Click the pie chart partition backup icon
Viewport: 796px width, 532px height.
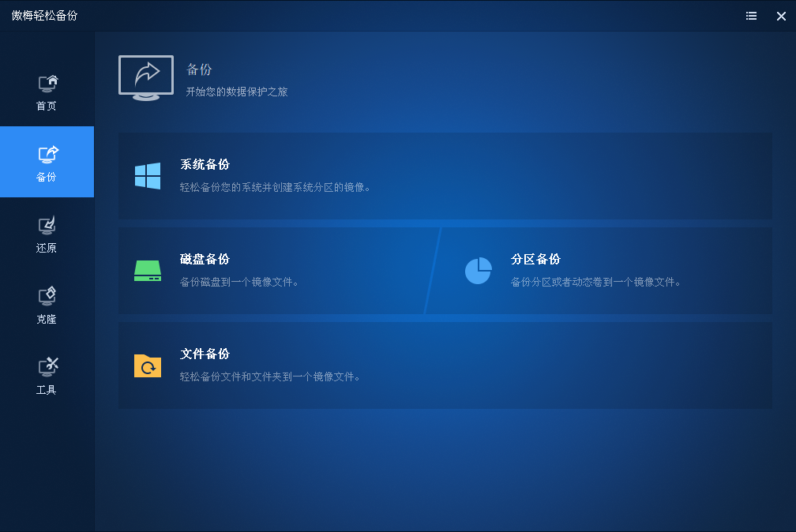[x=478, y=271]
